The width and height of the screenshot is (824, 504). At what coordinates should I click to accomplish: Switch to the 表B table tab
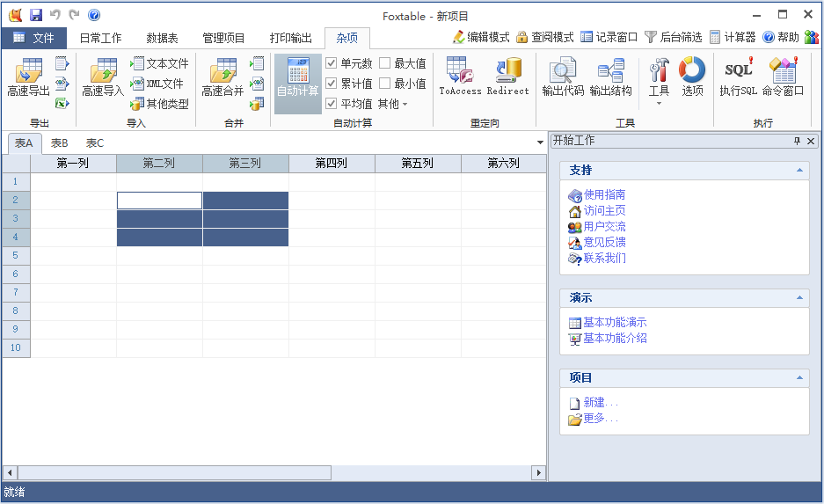(59, 143)
